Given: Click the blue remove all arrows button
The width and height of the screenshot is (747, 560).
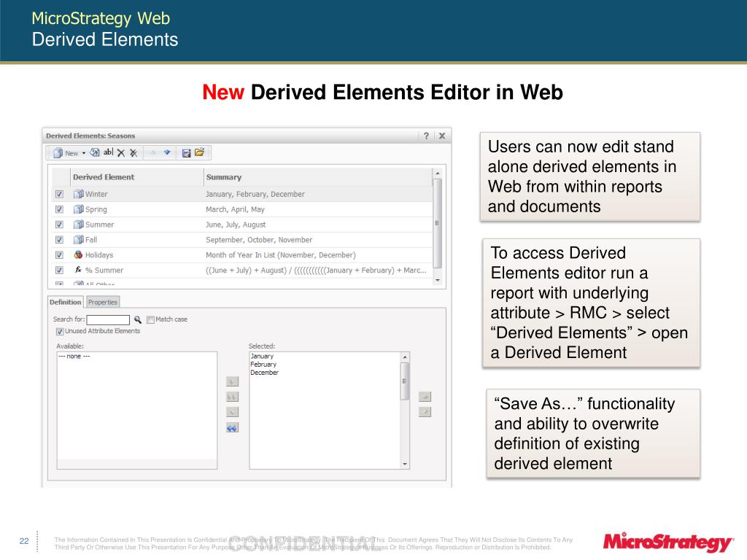Looking at the screenshot, I should tap(232, 427).
